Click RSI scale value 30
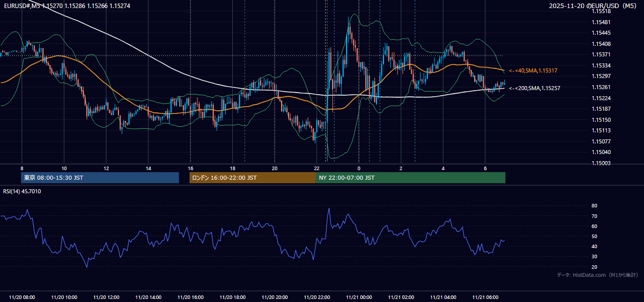The width and height of the screenshot is (644, 302). pos(595,257)
